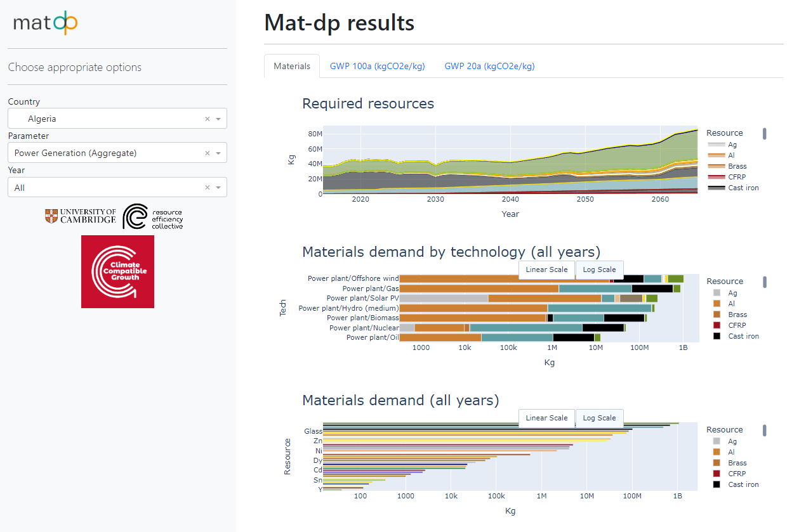Clear the Algeria country selection
Screen dimensions: 799x532
point(207,119)
